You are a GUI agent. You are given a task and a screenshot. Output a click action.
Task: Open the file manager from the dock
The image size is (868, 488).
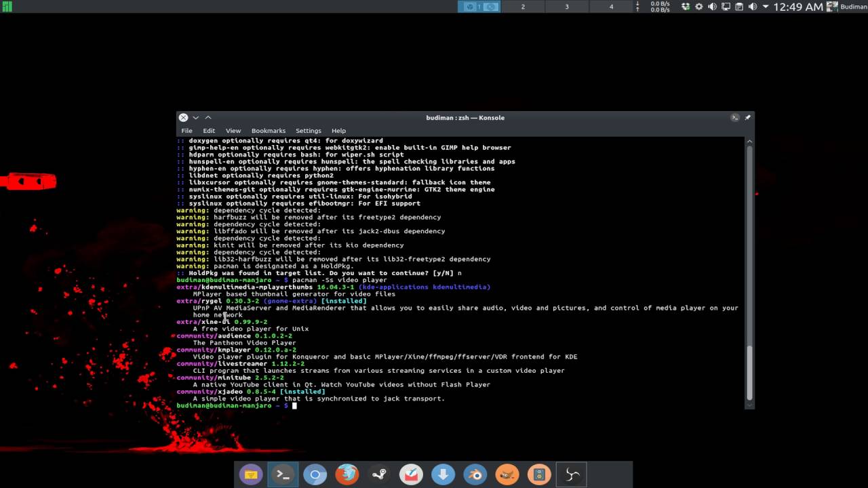251,475
